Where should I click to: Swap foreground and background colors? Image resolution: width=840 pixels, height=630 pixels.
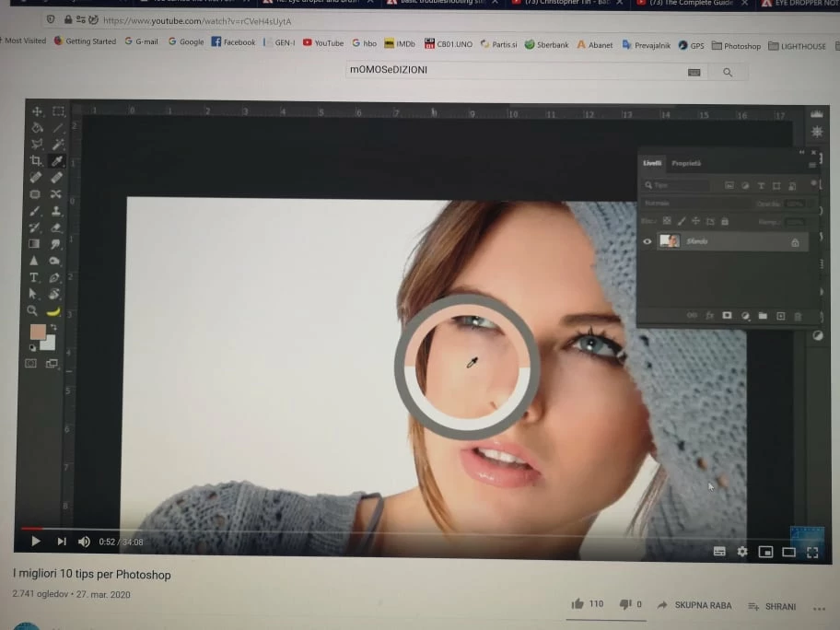[53, 327]
